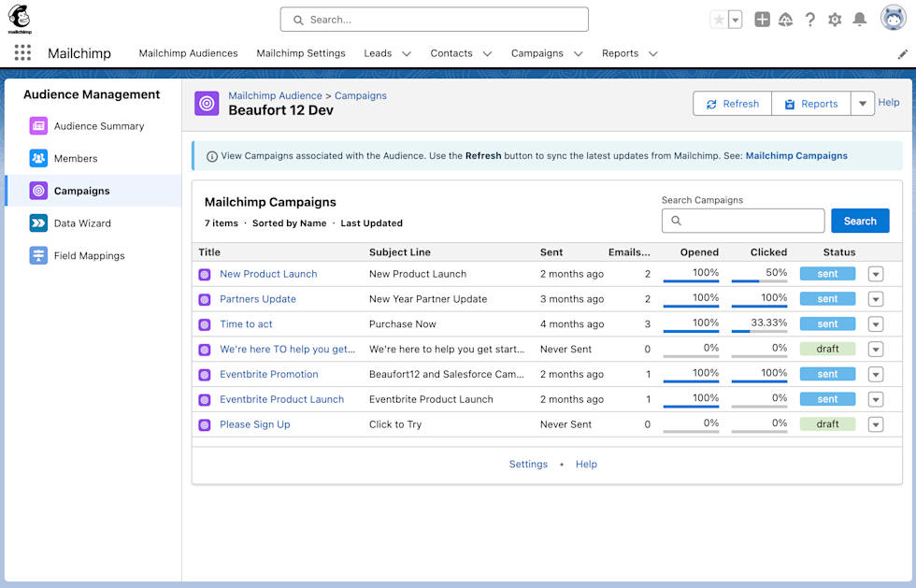Open the Contacts menu in the navigation bar
The image size is (916, 588).
[x=461, y=53]
